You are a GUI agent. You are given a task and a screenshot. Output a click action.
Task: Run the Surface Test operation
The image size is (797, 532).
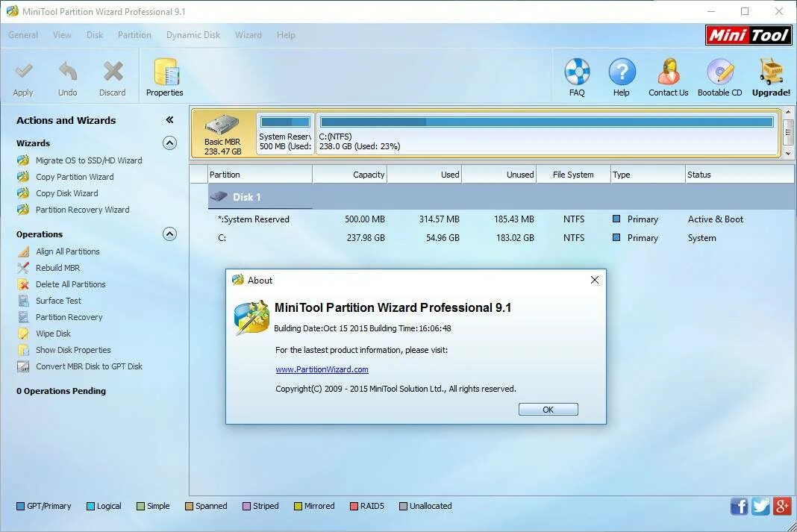point(58,301)
